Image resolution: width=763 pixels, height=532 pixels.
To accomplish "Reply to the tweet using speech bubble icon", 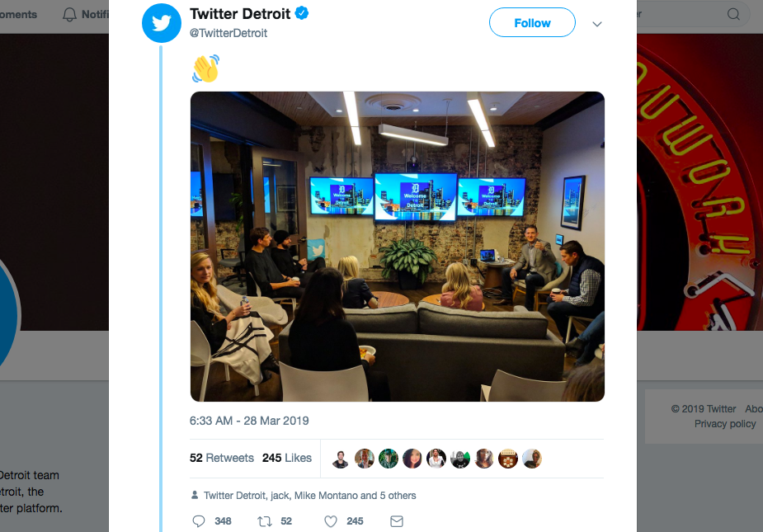I will click(x=199, y=520).
